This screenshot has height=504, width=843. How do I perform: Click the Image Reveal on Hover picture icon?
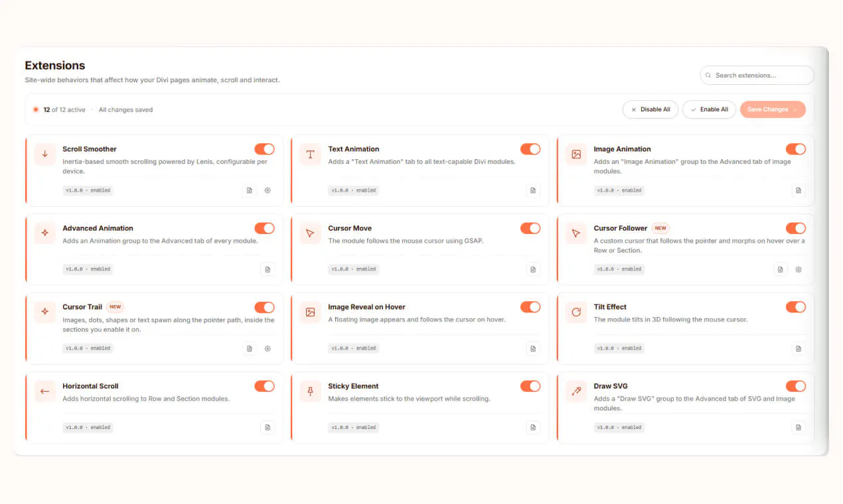[310, 312]
